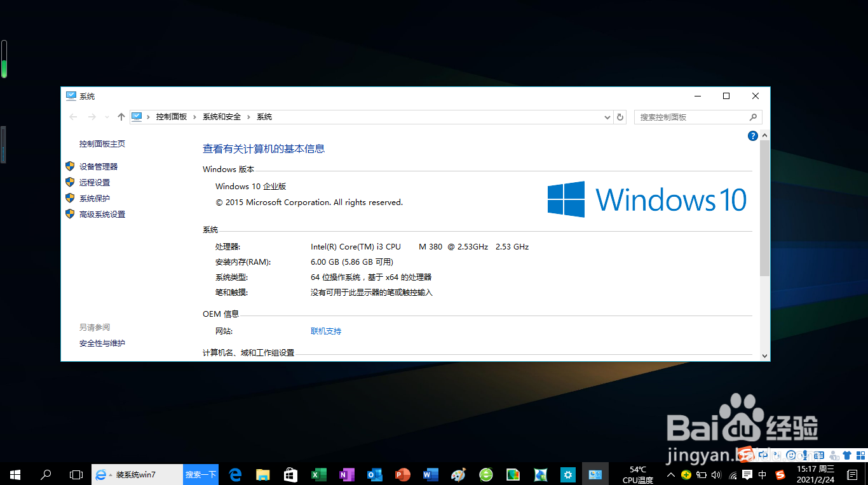This screenshot has width=868, height=485.
Task: Click the System window title bar icon
Action: (x=71, y=96)
